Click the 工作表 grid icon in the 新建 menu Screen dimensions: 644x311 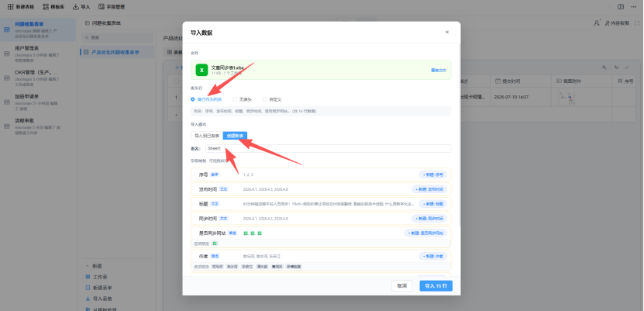(x=88, y=277)
